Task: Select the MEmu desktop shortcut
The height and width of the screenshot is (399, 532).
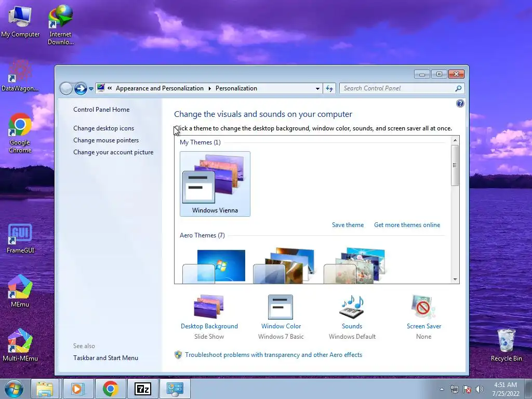Action: pyautogui.click(x=20, y=291)
